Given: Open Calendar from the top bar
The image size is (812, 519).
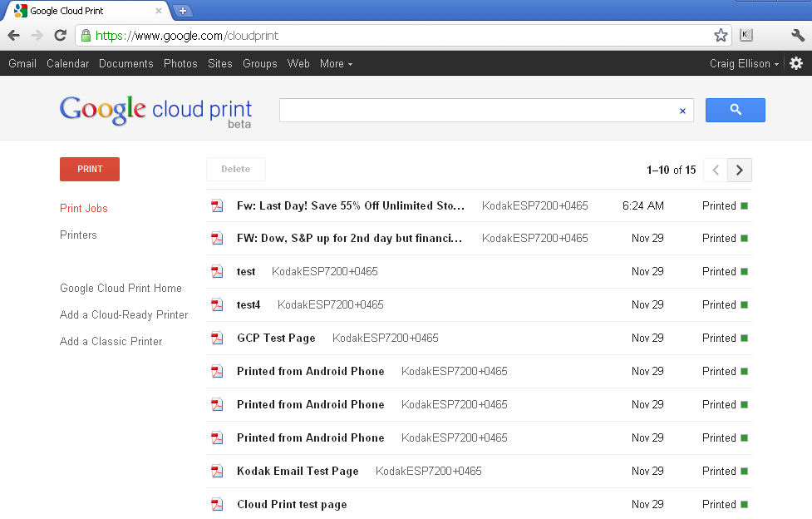Looking at the screenshot, I should point(68,64).
